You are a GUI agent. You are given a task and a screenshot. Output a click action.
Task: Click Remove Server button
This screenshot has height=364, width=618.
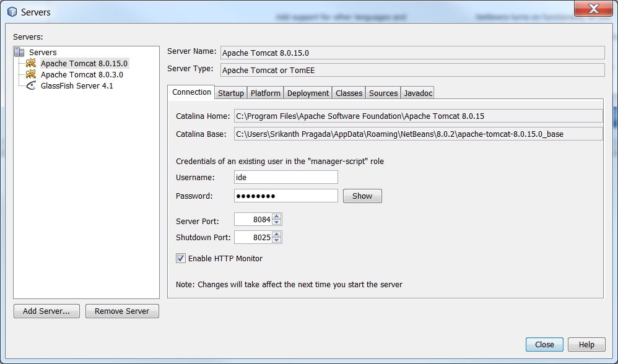coord(122,311)
